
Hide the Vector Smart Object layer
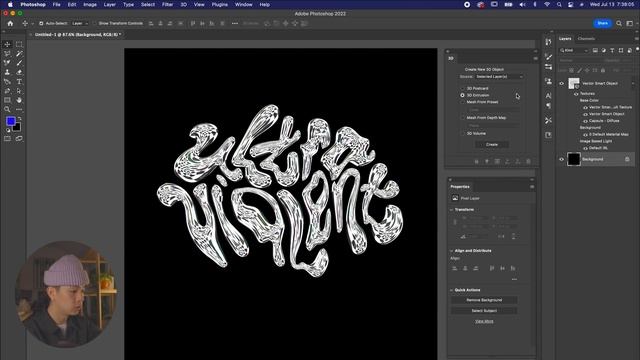(562, 83)
